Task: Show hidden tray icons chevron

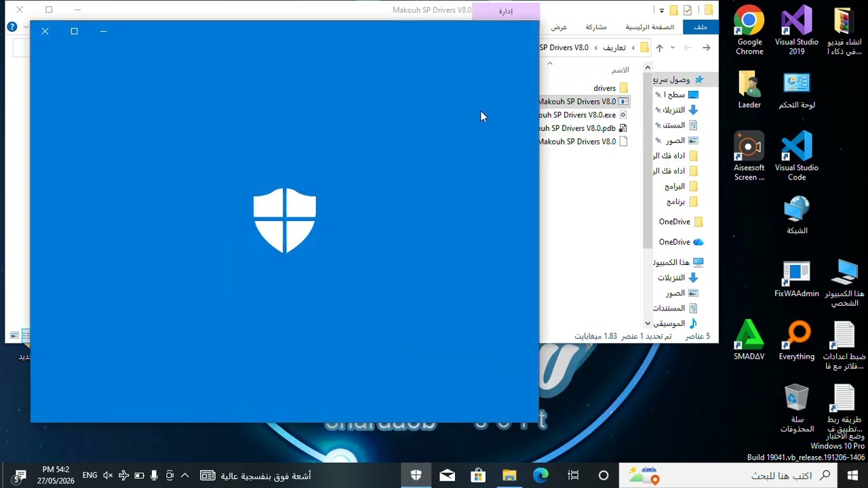Action: (184, 476)
